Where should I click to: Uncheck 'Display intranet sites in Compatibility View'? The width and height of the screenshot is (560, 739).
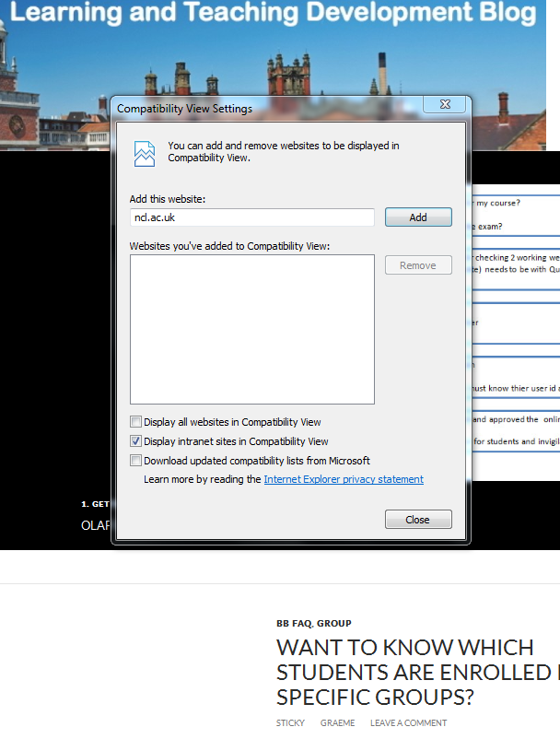point(136,441)
